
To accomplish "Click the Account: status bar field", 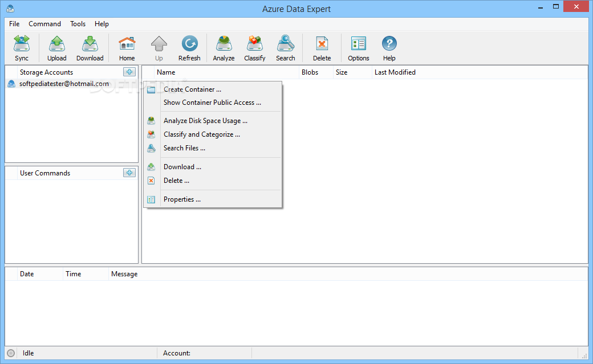I will coord(204,353).
